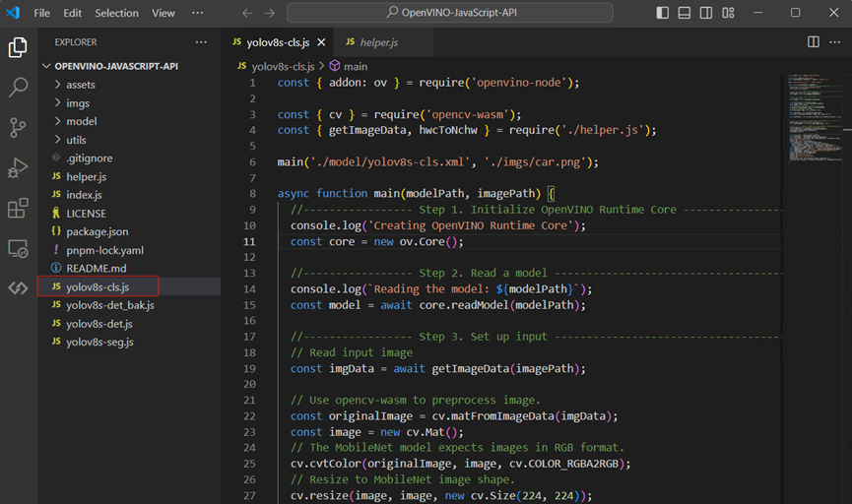Open the Selection menu
The image size is (852, 504).
click(x=116, y=13)
